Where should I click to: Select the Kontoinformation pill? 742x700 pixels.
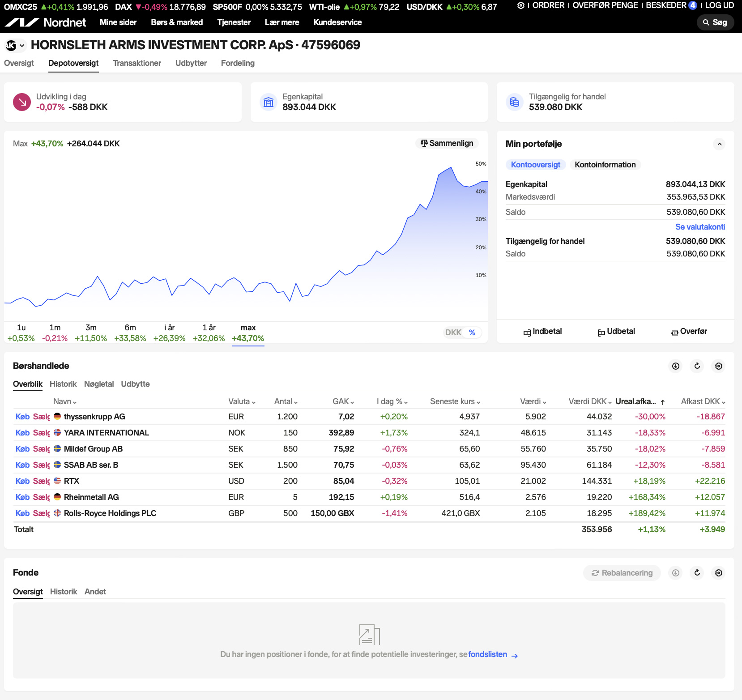coord(605,165)
